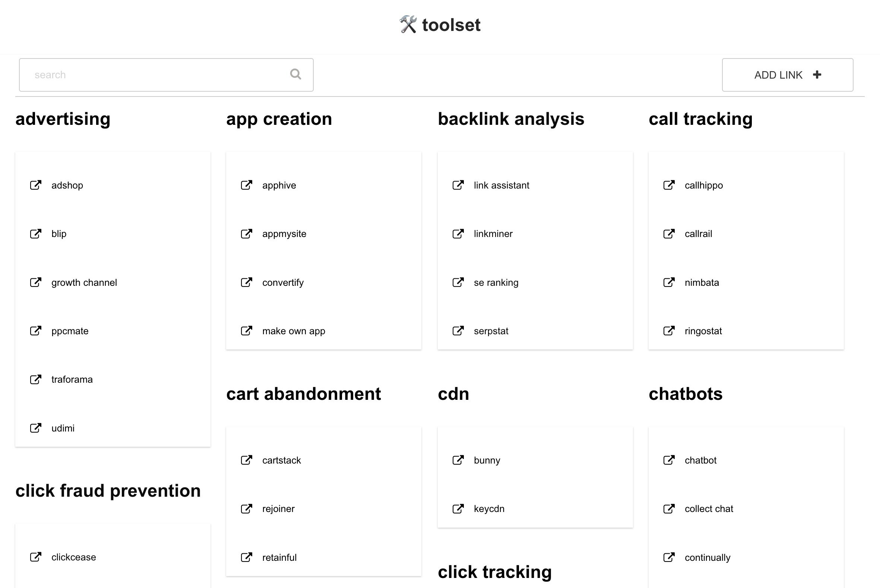Click the external-link icon beside linkminer
The image size is (880, 588).
point(458,234)
